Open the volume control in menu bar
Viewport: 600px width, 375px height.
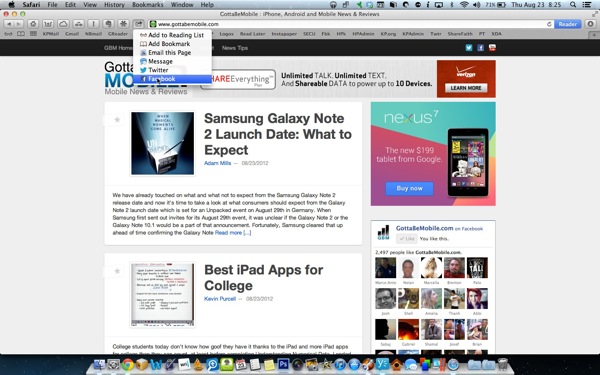tap(477, 5)
